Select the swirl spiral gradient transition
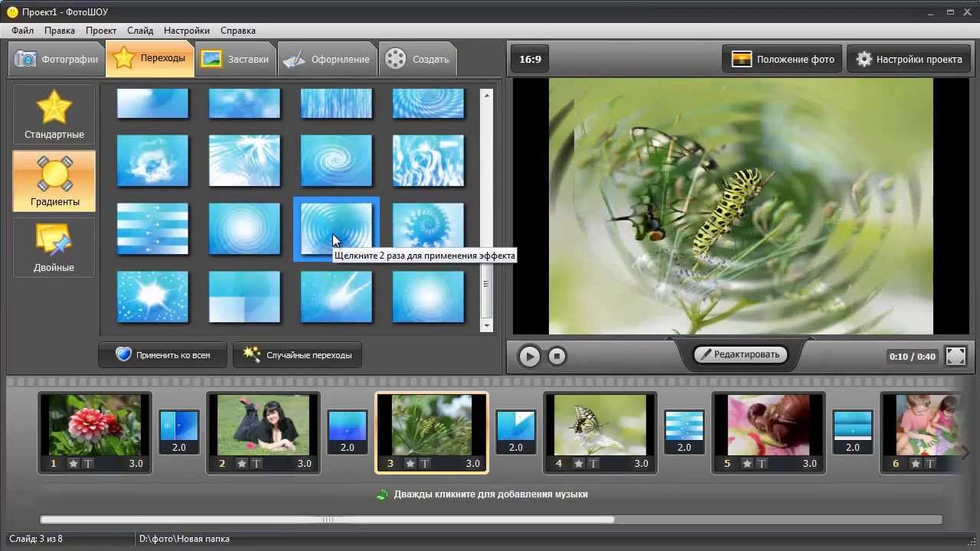This screenshot has height=551, width=980. [336, 161]
